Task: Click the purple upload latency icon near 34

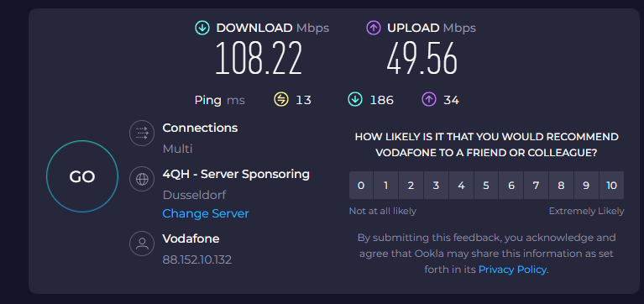Action: (428, 100)
